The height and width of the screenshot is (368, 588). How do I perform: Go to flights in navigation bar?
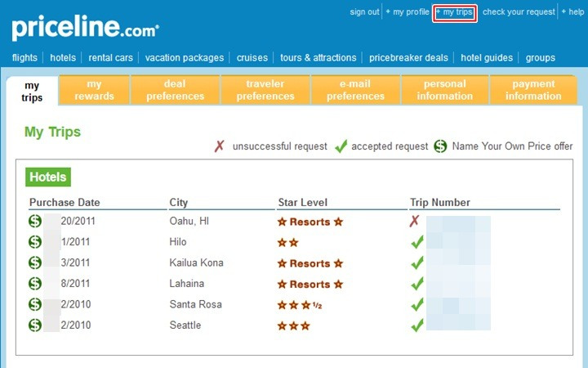click(x=24, y=58)
